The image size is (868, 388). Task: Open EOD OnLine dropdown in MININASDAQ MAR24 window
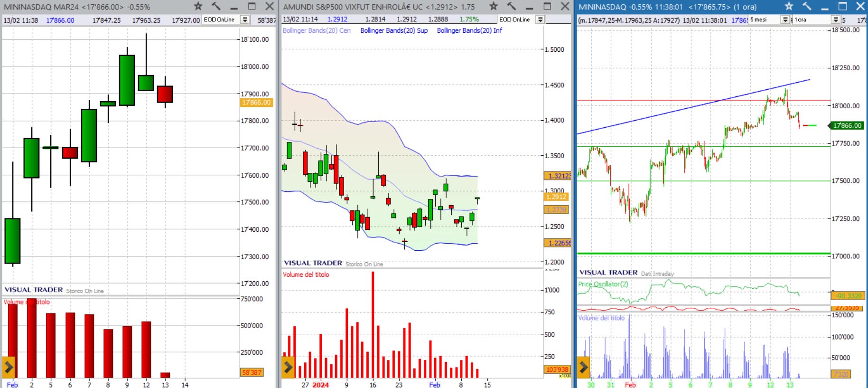point(245,19)
